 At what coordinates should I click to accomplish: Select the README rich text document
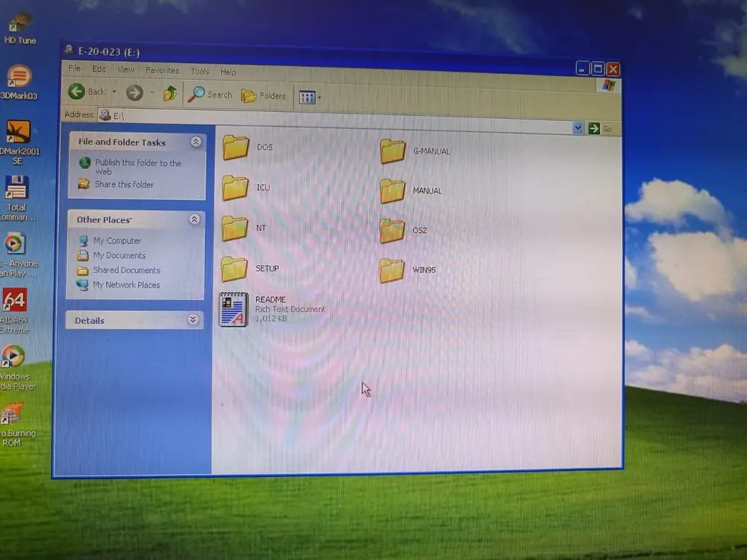(x=272, y=309)
